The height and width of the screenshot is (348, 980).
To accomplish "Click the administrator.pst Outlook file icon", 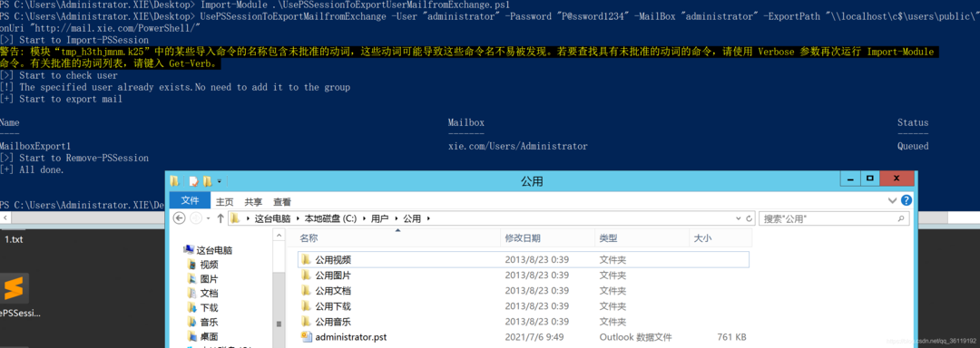I will (307, 337).
